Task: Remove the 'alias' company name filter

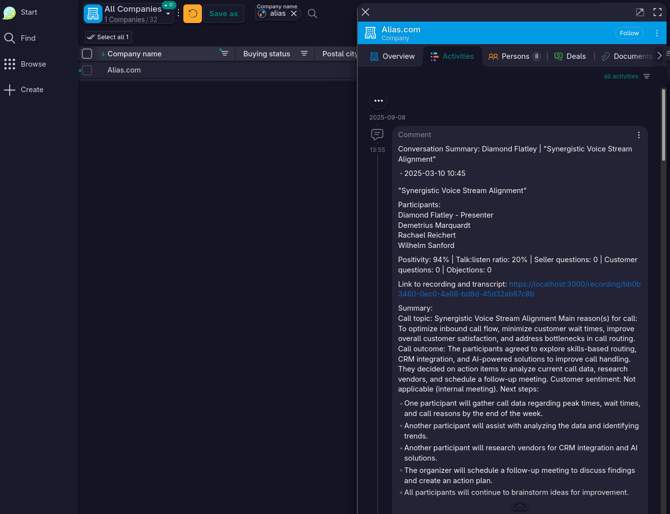Action: click(294, 14)
